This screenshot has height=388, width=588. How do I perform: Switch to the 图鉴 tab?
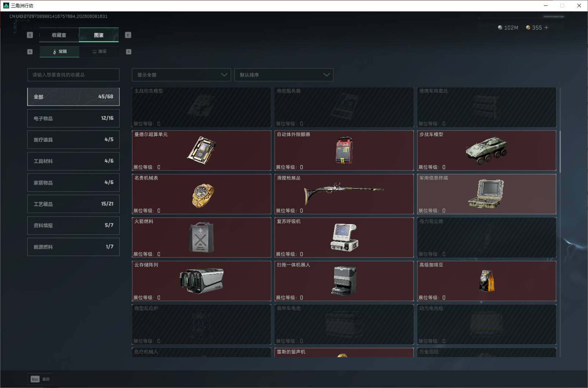(99, 35)
